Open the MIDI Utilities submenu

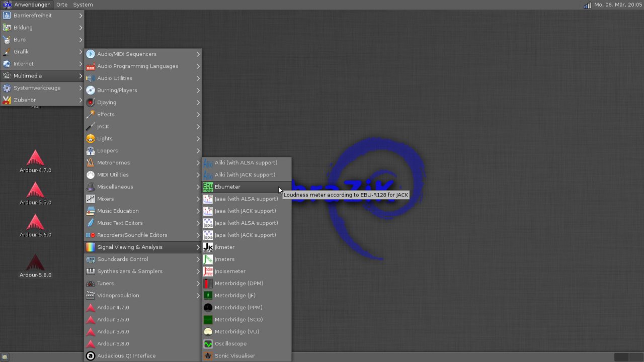143,175
